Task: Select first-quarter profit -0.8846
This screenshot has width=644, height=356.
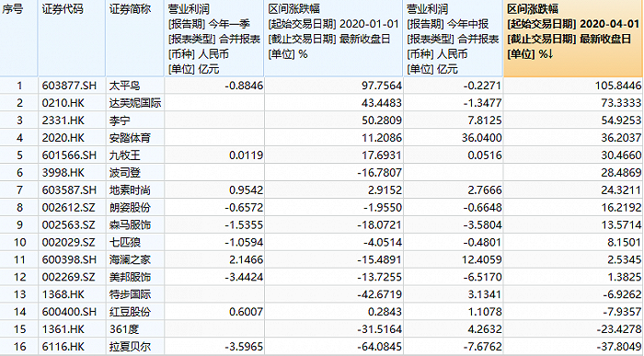Action: pyautogui.click(x=244, y=86)
